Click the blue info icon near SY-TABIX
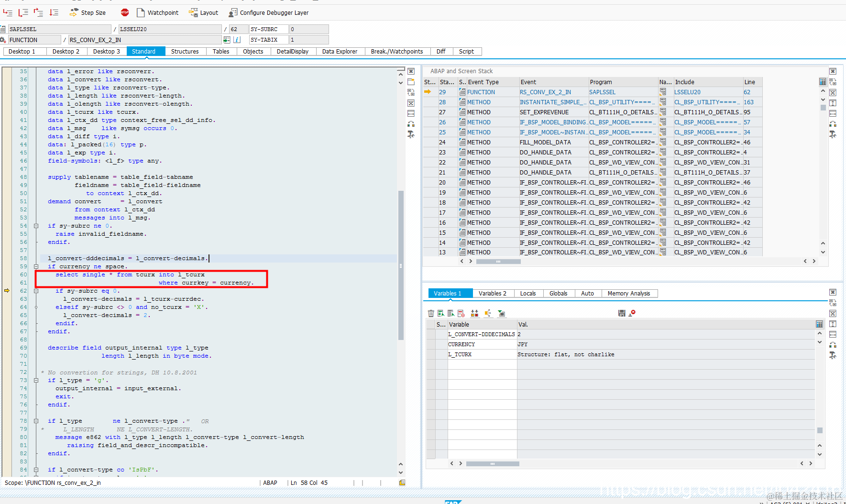Image resolution: width=846 pixels, height=504 pixels. point(237,40)
